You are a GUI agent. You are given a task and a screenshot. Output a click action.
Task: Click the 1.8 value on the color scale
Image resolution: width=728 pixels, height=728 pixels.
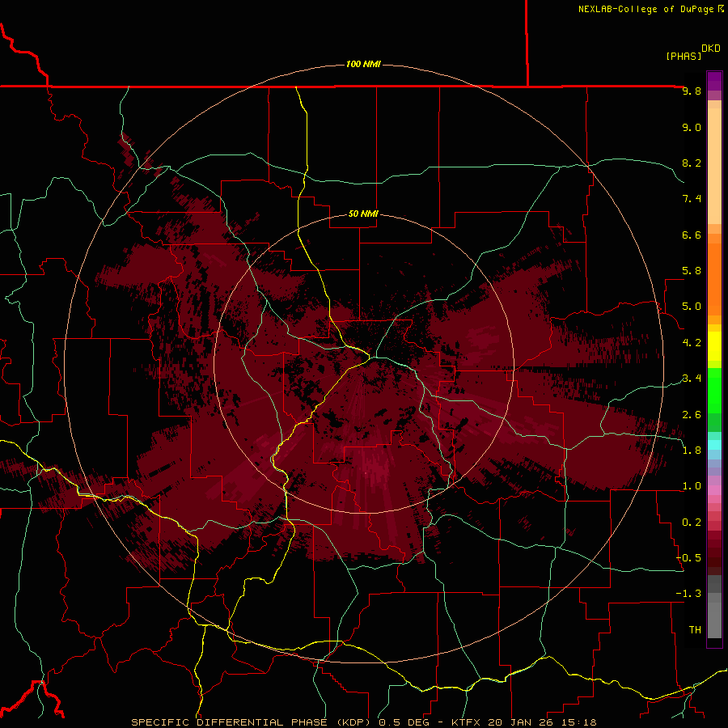[x=692, y=451]
